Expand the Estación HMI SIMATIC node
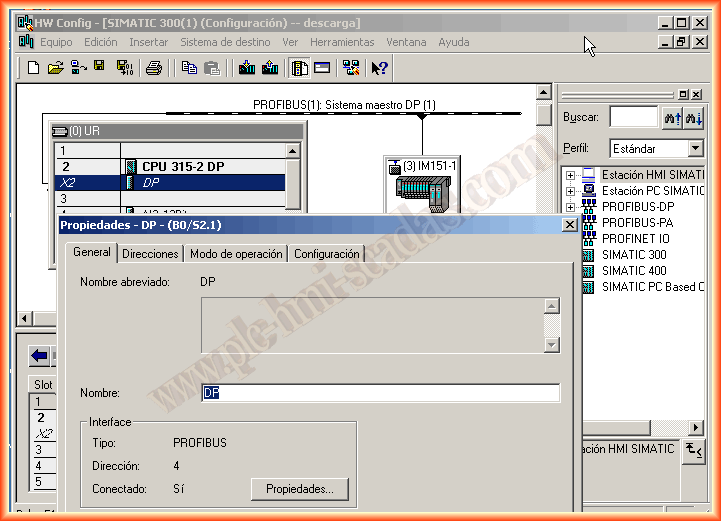 tap(571, 175)
